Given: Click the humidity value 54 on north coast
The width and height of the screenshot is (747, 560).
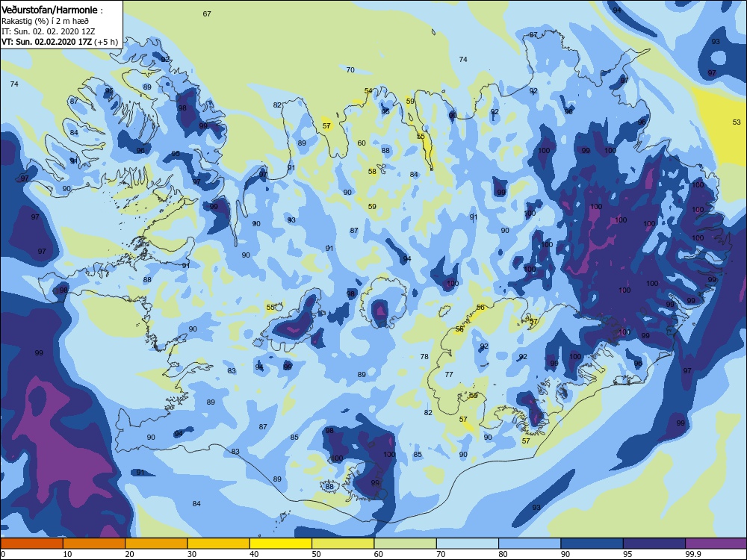Looking at the screenshot, I should [368, 90].
